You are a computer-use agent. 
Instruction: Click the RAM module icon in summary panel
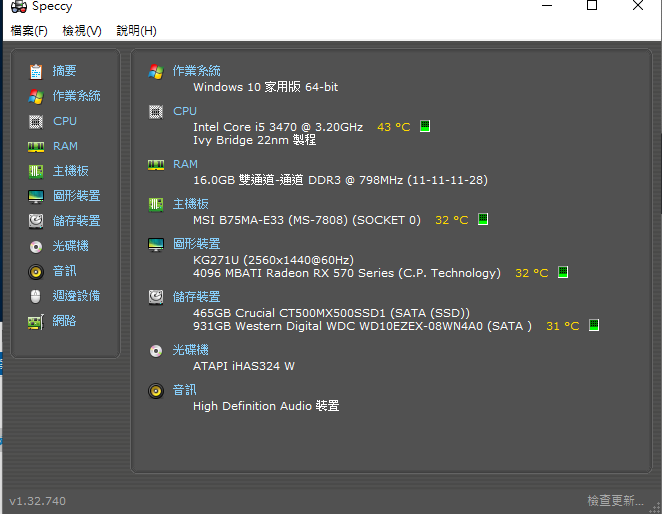click(x=156, y=165)
